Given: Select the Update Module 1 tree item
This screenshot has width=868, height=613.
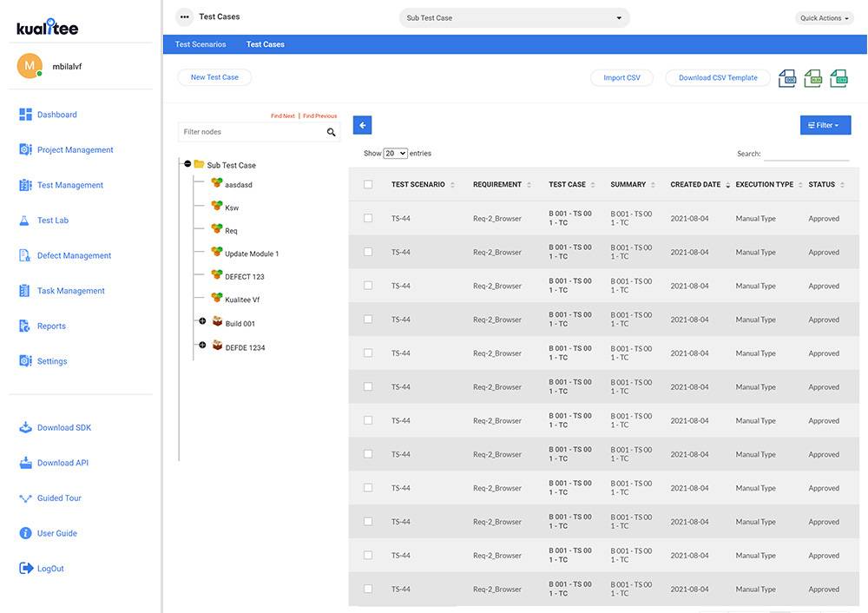Looking at the screenshot, I should pos(252,254).
